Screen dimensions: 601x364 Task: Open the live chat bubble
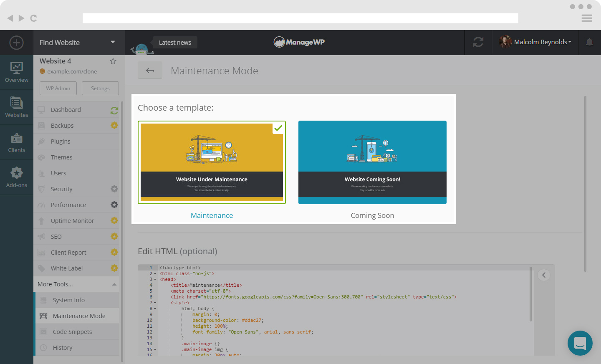[x=580, y=343]
